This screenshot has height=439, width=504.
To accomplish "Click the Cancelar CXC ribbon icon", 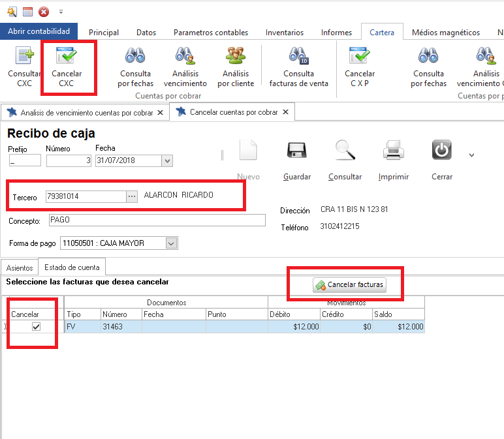I will tap(66, 59).
